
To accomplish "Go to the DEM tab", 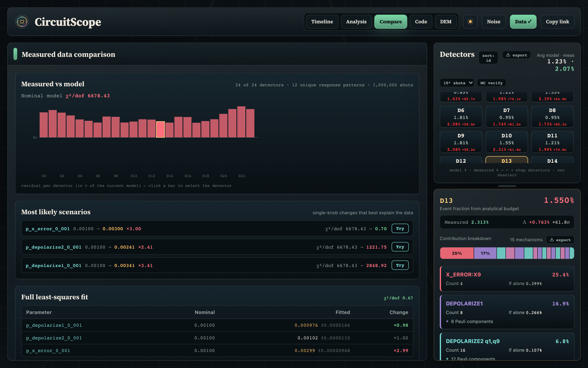I will [x=446, y=22].
